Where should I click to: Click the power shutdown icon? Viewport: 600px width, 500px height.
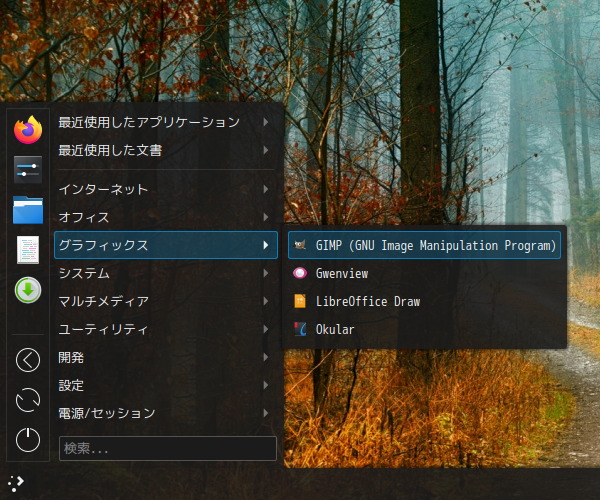point(28,440)
